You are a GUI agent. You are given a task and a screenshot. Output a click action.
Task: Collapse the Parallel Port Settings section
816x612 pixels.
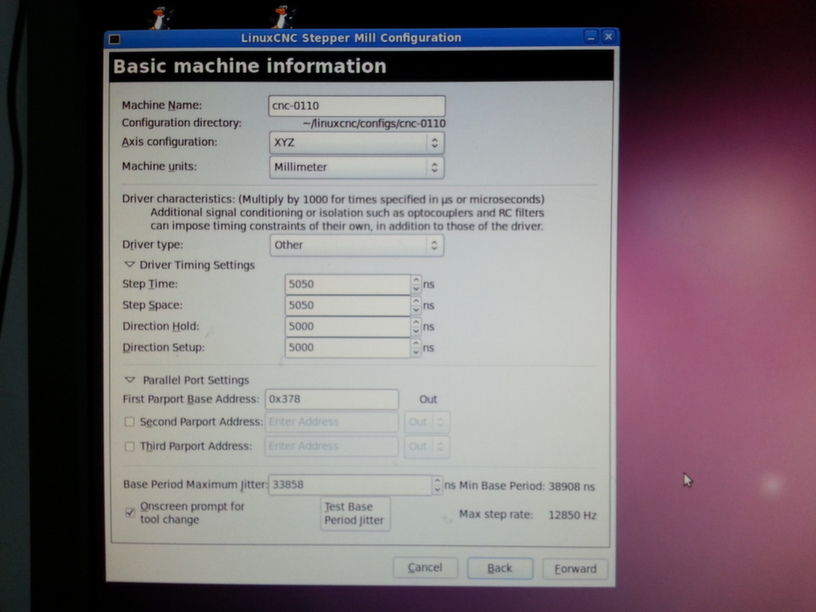click(x=130, y=380)
